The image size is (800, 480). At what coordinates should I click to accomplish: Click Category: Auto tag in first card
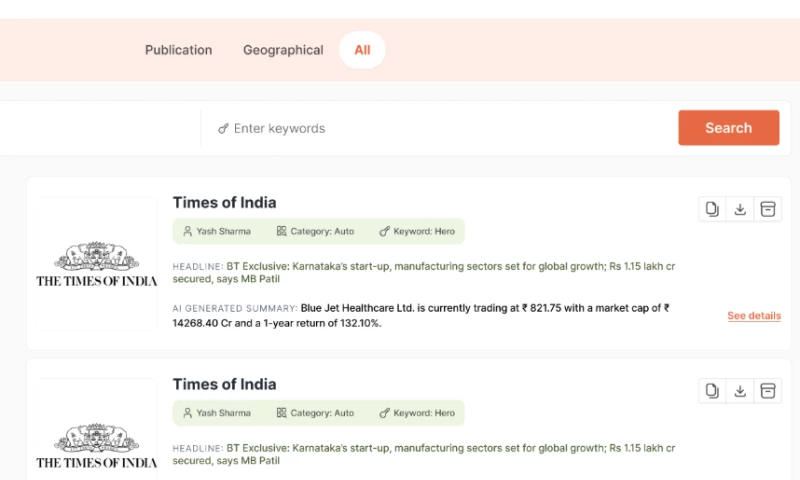point(315,231)
